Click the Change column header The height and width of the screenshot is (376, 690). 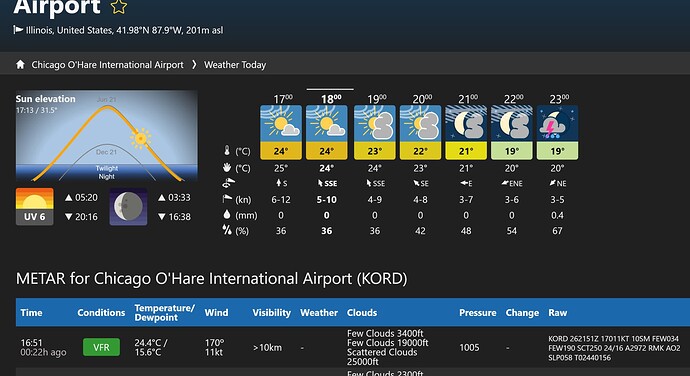tap(522, 313)
